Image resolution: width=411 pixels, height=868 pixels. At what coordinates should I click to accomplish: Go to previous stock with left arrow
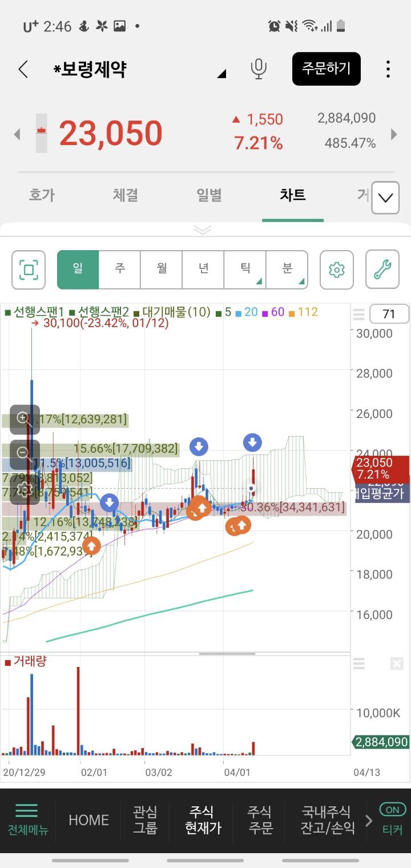coord(17,134)
